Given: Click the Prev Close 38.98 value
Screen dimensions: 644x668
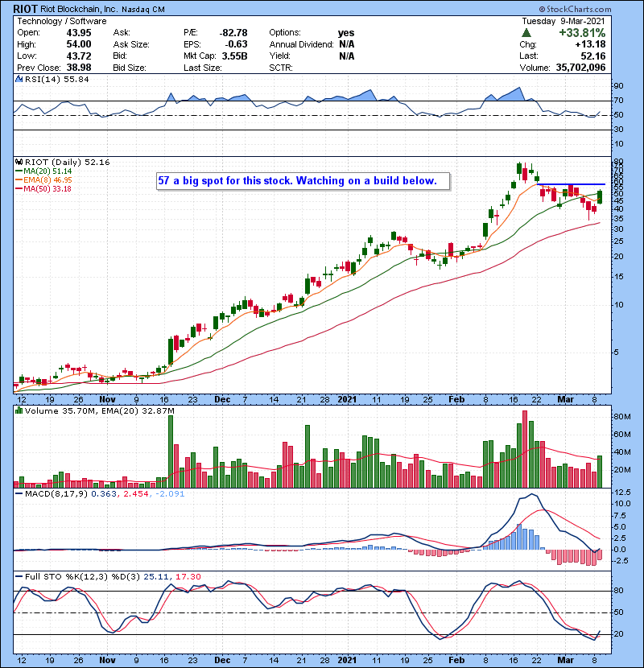Looking at the screenshot, I should 78,68.
